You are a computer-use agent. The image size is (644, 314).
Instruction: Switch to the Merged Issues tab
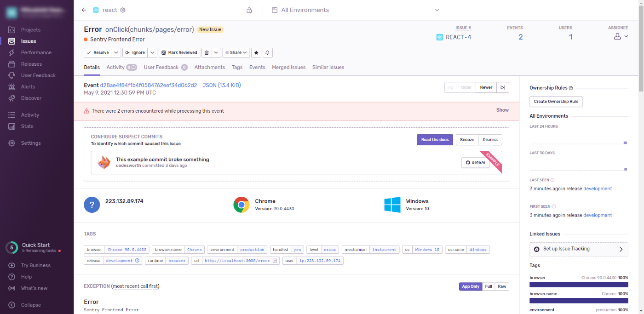point(288,67)
